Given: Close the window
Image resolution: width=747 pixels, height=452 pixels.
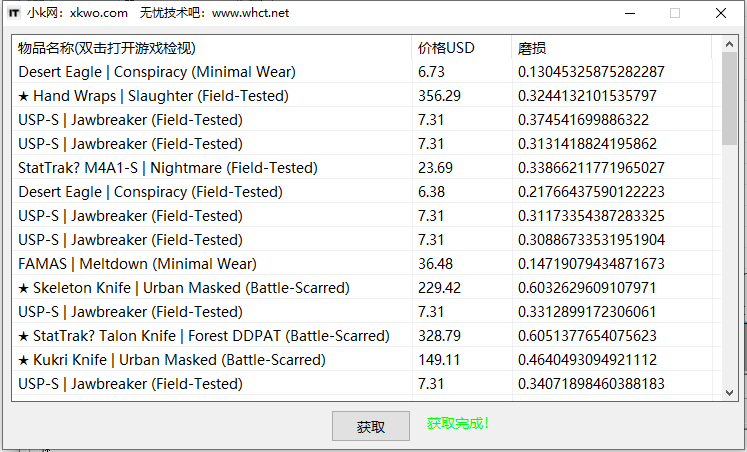Looking at the screenshot, I should [x=721, y=13].
